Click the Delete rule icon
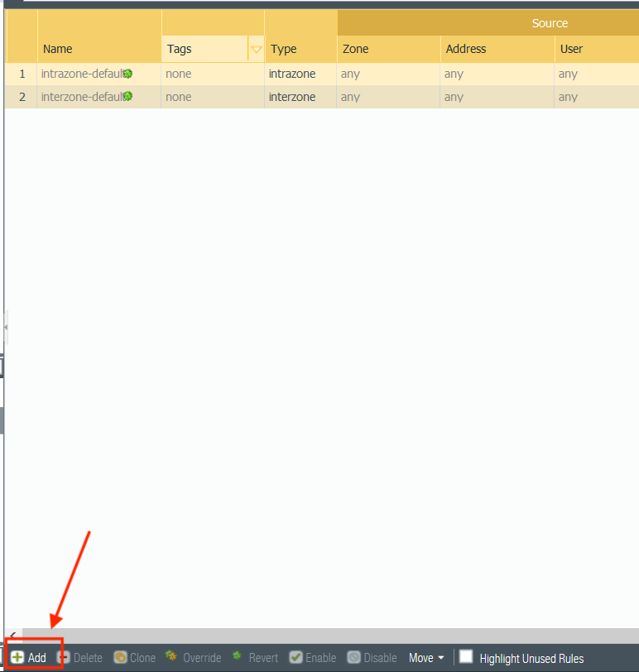The width and height of the screenshot is (639, 672). coord(64,658)
